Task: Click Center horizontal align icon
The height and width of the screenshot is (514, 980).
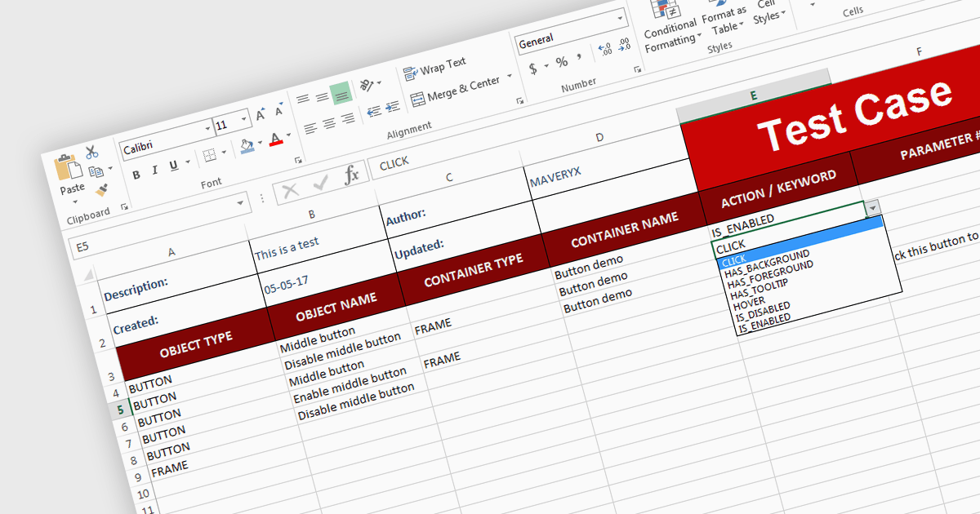Action: click(328, 124)
